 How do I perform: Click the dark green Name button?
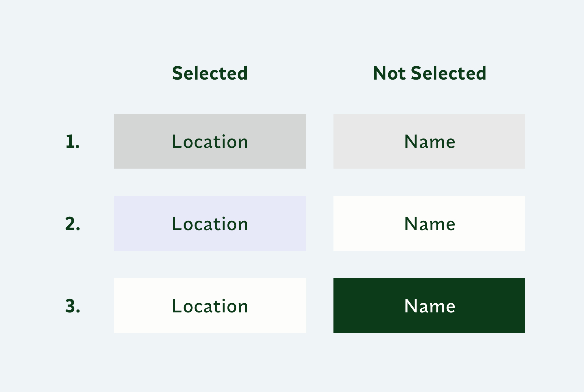pos(429,306)
